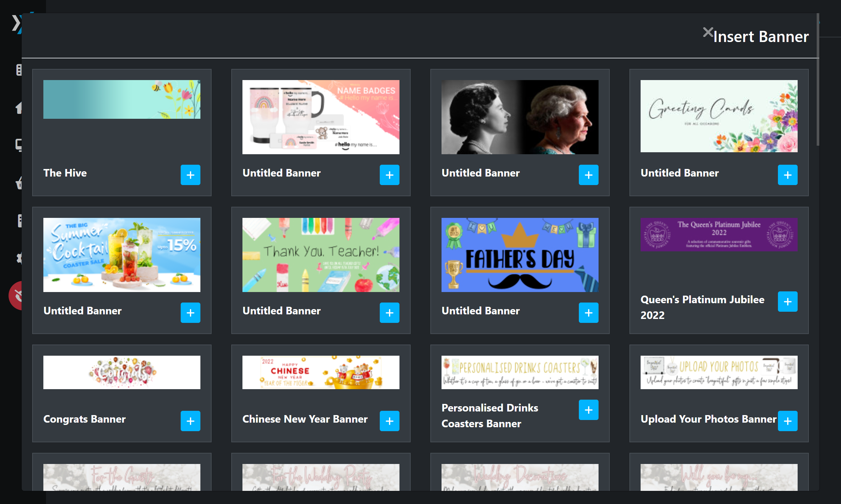The image size is (841, 504).
Task: Add the Name Badges untitled banner
Action: (x=389, y=175)
